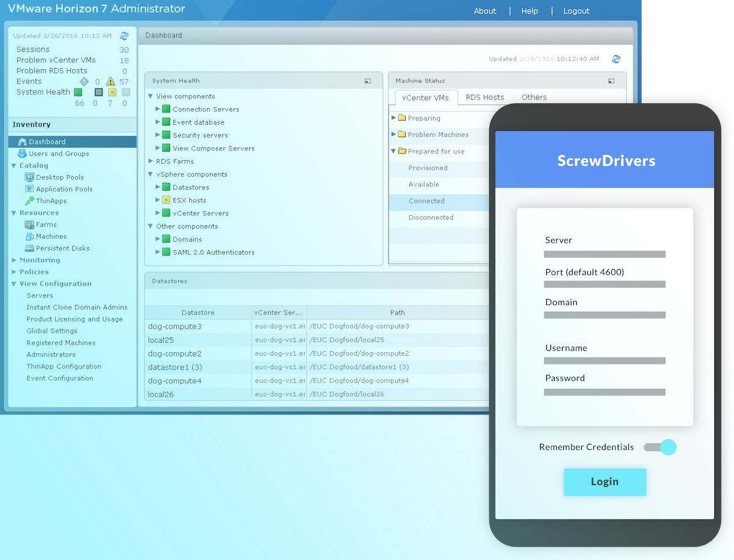Image resolution: width=734 pixels, height=560 pixels.
Task: Click the Login button on the phone
Action: [x=605, y=482]
